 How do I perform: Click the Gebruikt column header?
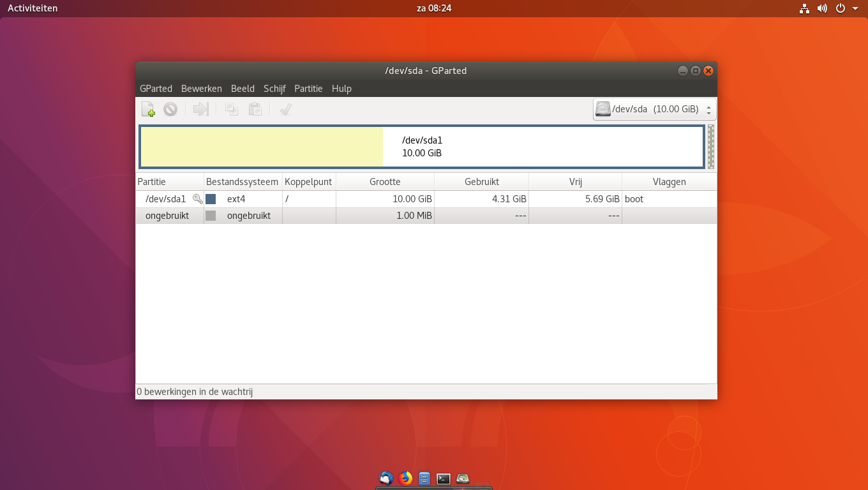pyautogui.click(x=481, y=182)
